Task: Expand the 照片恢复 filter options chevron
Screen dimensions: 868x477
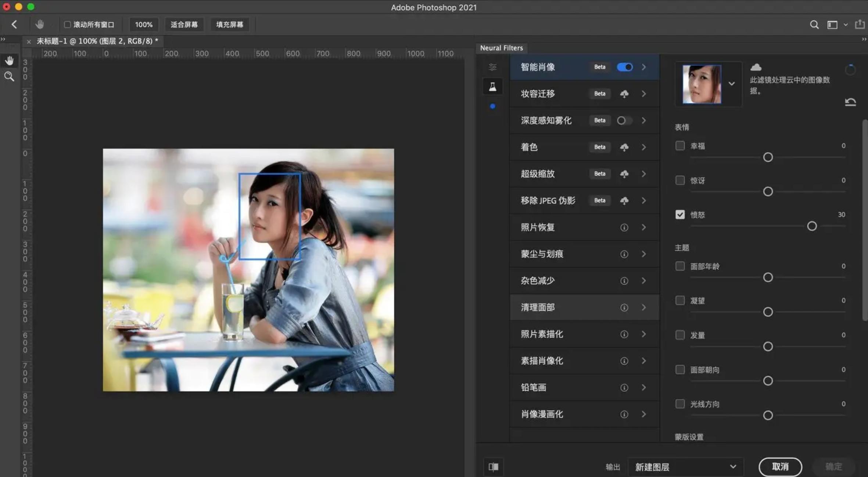Action: [644, 227]
